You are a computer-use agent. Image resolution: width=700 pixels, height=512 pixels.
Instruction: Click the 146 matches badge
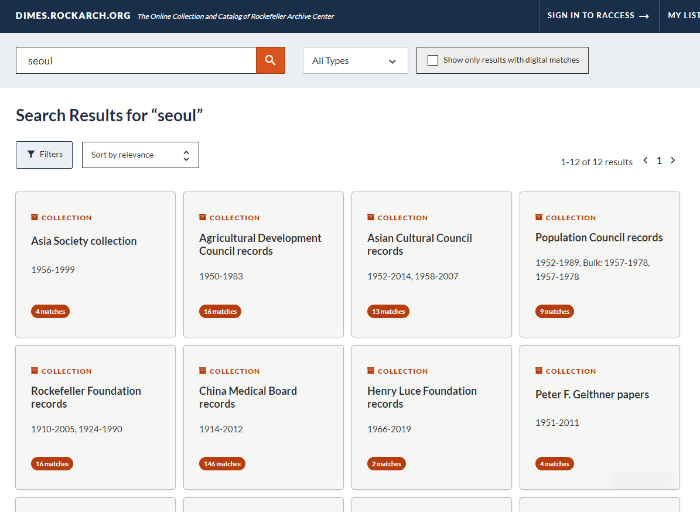click(222, 464)
